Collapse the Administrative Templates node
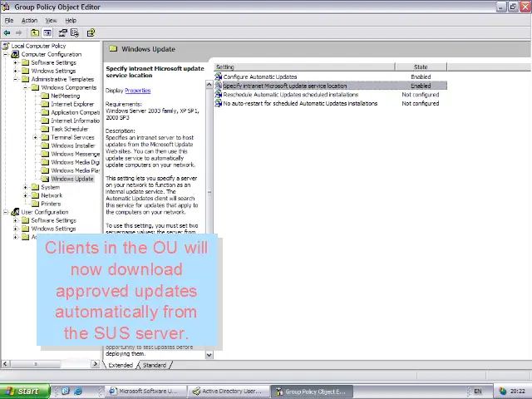 (x=15, y=79)
